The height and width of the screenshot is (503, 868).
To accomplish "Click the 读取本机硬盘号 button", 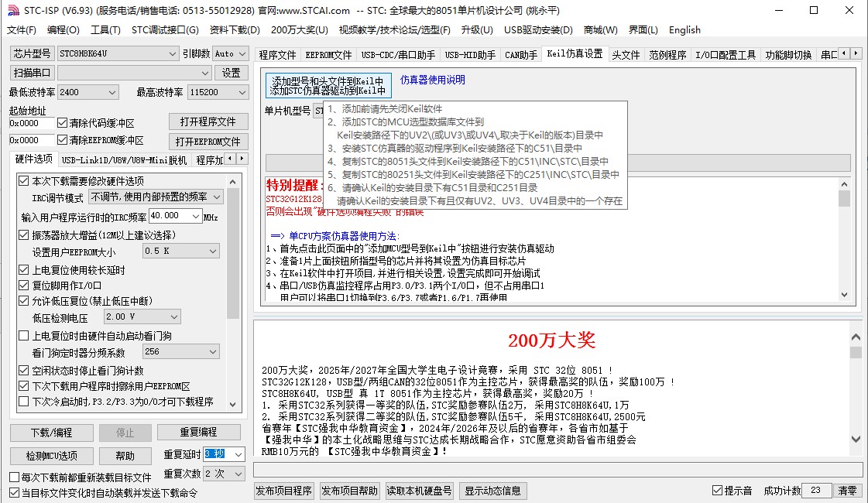I will [x=419, y=491].
